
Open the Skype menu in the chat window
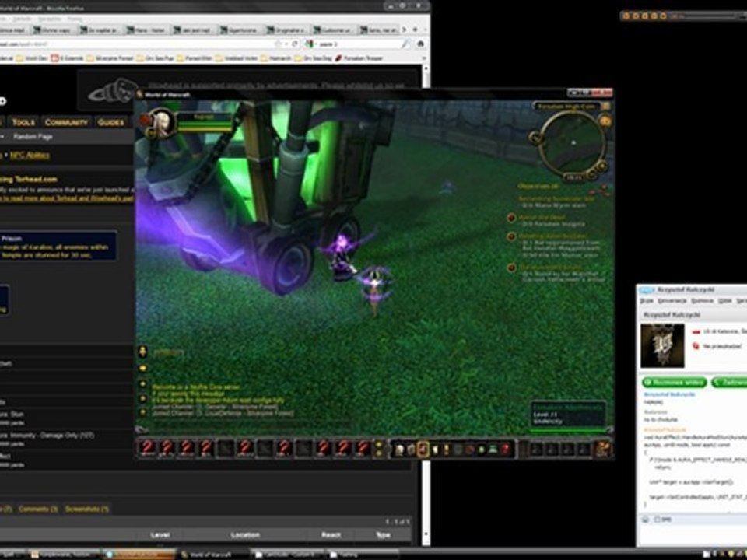tap(647, 301)
